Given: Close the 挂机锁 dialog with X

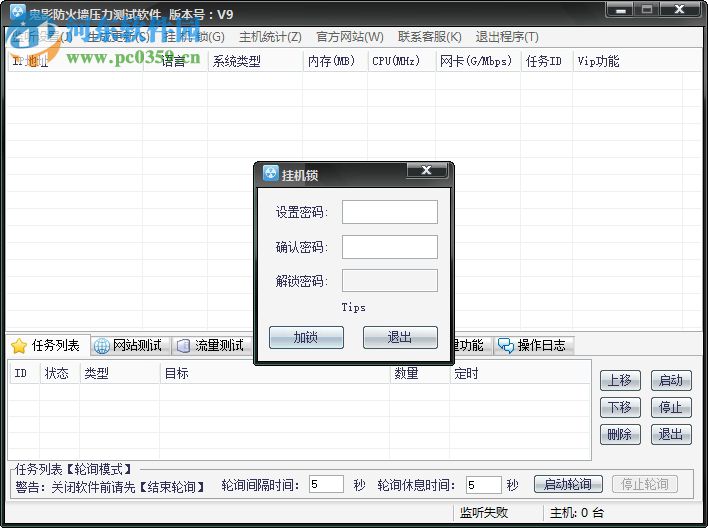Looking at the screenshot, I should 427,170.
